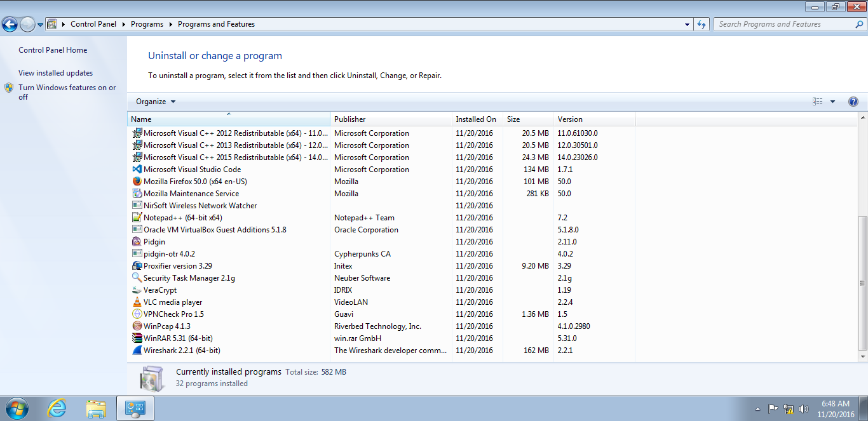The height and width of the screenshot is (421, 868).
Task: Click scrollbar up arrow
Action: [862, 117]
